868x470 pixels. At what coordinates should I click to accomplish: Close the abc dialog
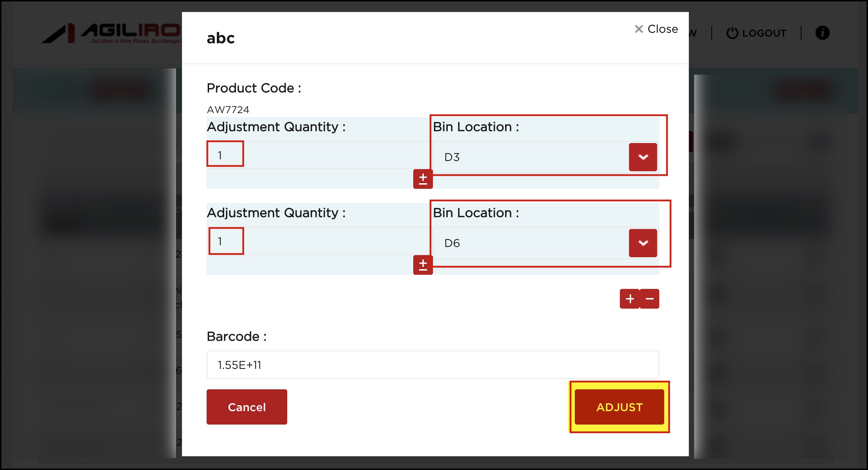[x=662, y=29]
